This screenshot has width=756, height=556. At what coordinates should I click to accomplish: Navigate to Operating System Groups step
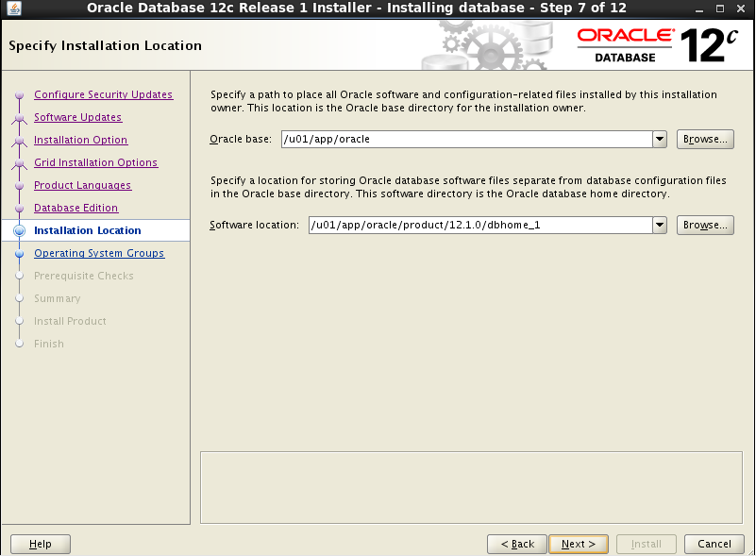coord(97,253)
